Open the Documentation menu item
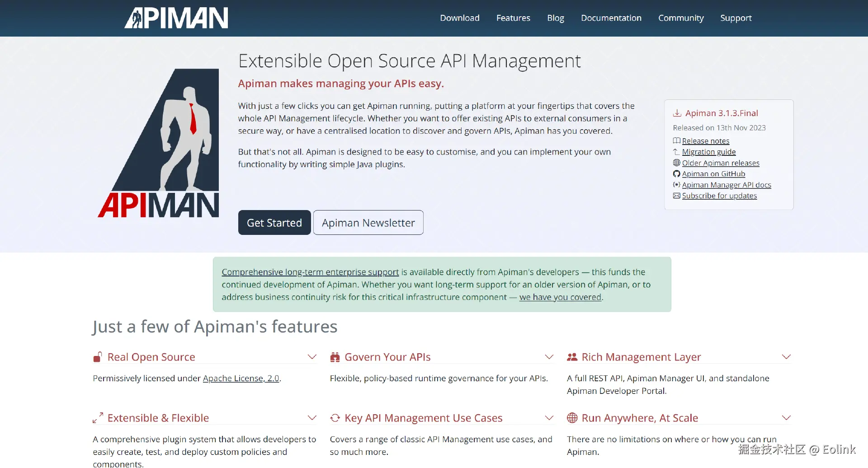The height and width of the screenshot is (468, 868). pos(611,18)
